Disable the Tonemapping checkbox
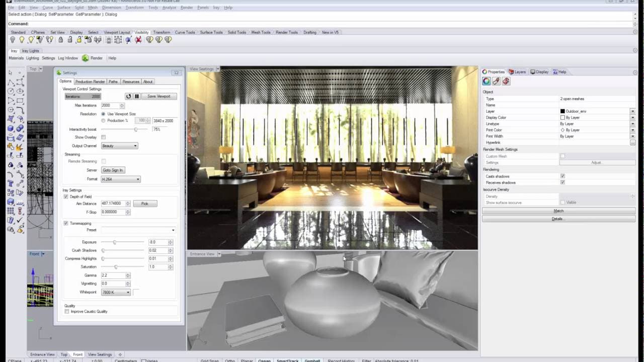The image size is (644, 362). (66, 223)
